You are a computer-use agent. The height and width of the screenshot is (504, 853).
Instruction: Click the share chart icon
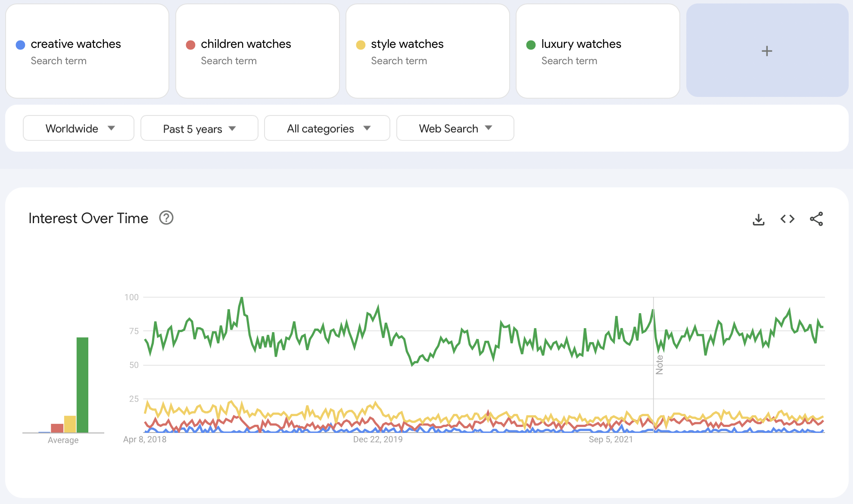coord(816,219)
